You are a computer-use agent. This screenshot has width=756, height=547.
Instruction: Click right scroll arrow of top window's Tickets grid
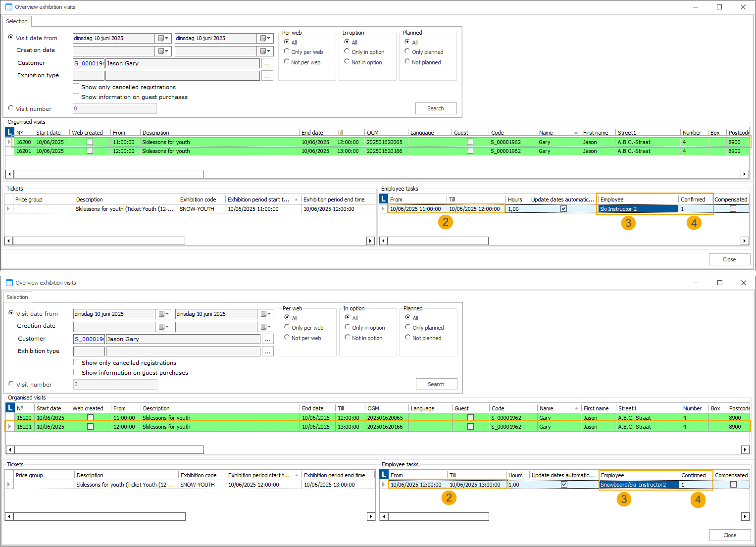[370, 241]
